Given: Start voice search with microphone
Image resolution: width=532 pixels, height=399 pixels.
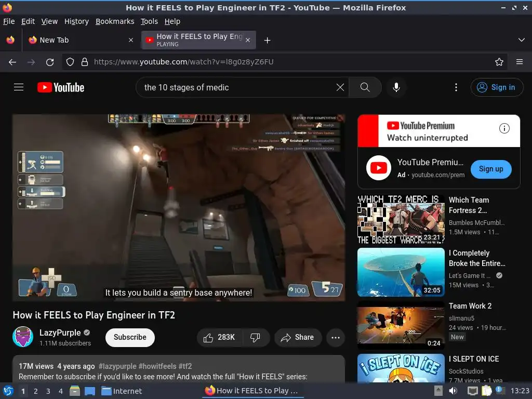Looking at the screenshot, I should tap(396, 87).
